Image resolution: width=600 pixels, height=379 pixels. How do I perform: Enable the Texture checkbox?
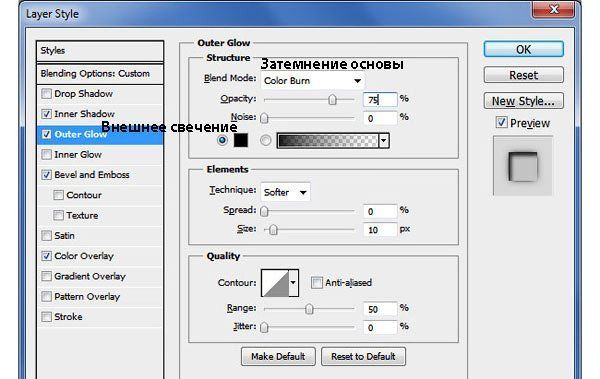58,216
